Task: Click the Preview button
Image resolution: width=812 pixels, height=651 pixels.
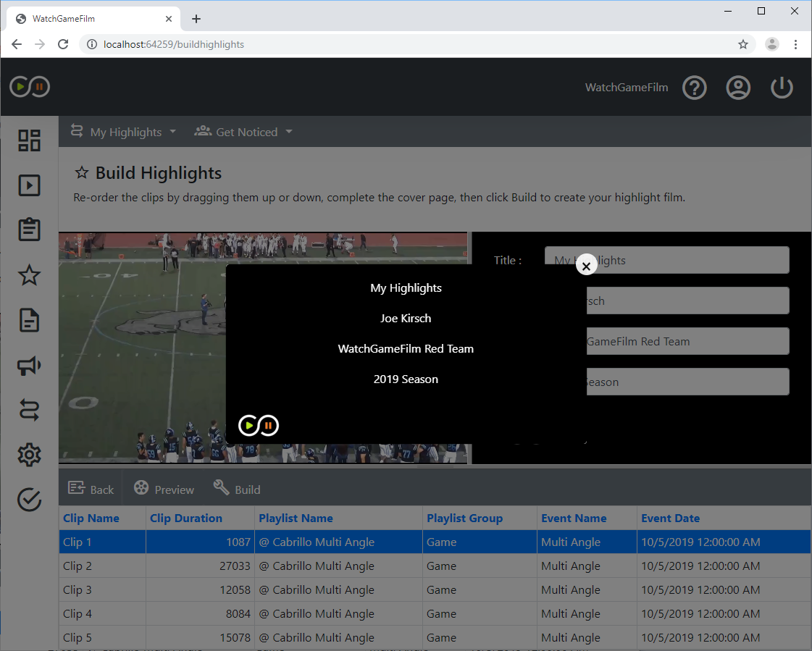Action: click(x=164, y=489)
